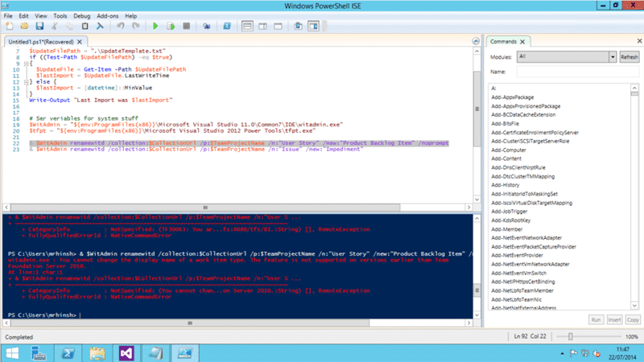The height and width of the screenshot is (362, 644).
Task: Click the Open script folder icon
Action: click(x=24, y=27)
